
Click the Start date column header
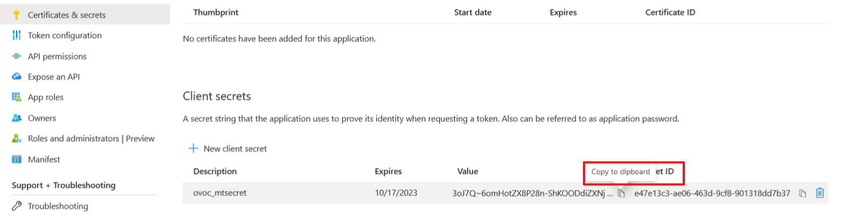(473, 12)
